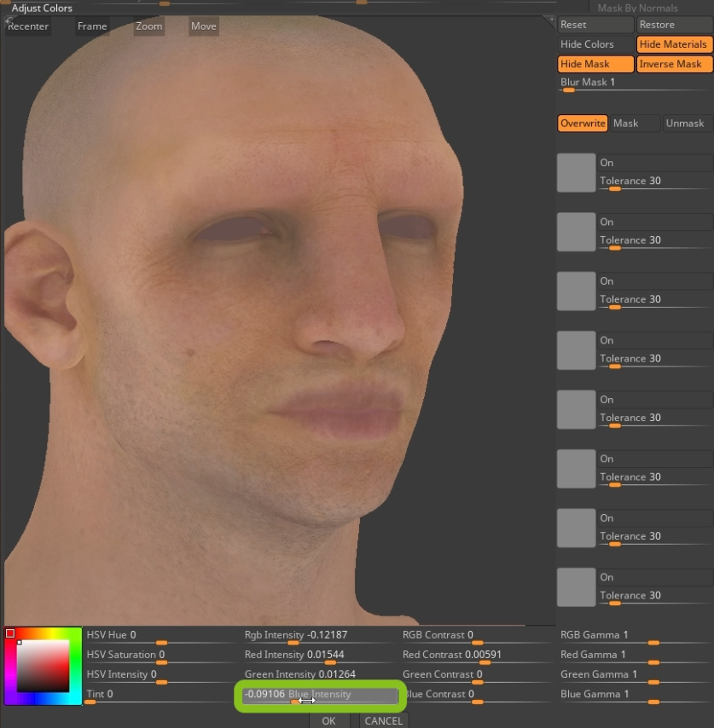Pick the second mask color swatch from top
The height and width of the screenshot is (728, 714).
click(576, 232)
